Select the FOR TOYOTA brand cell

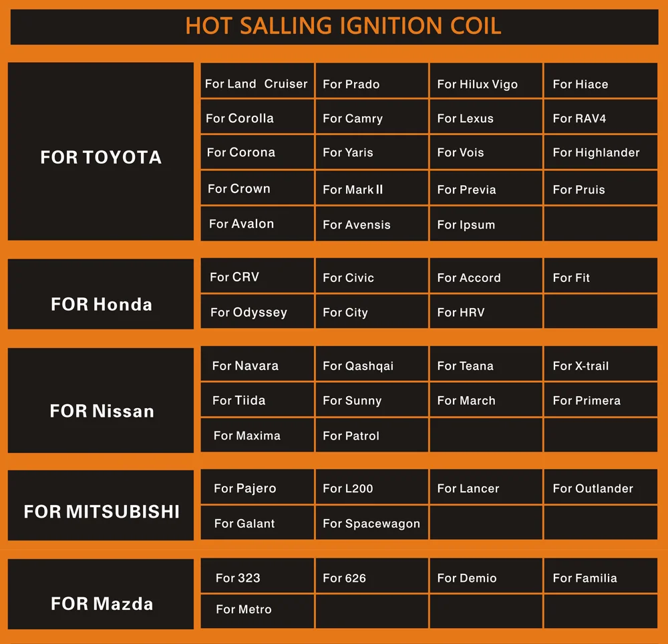101,157
